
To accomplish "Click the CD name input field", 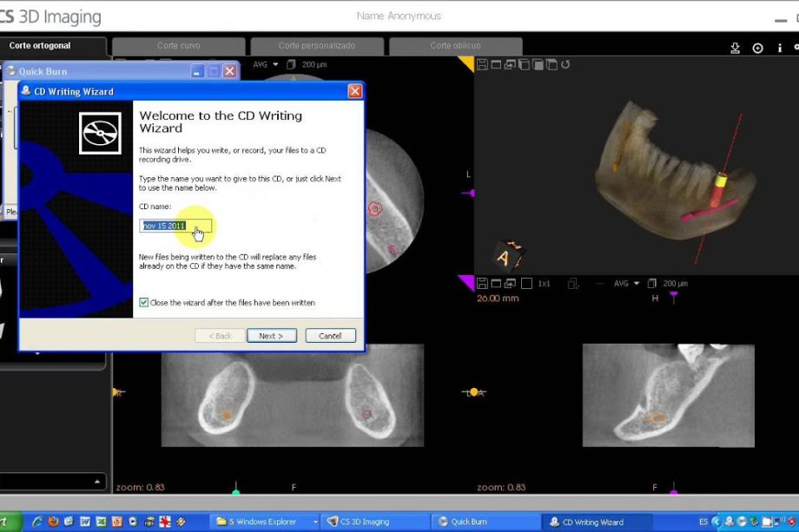I will click(x=175, y=226).
